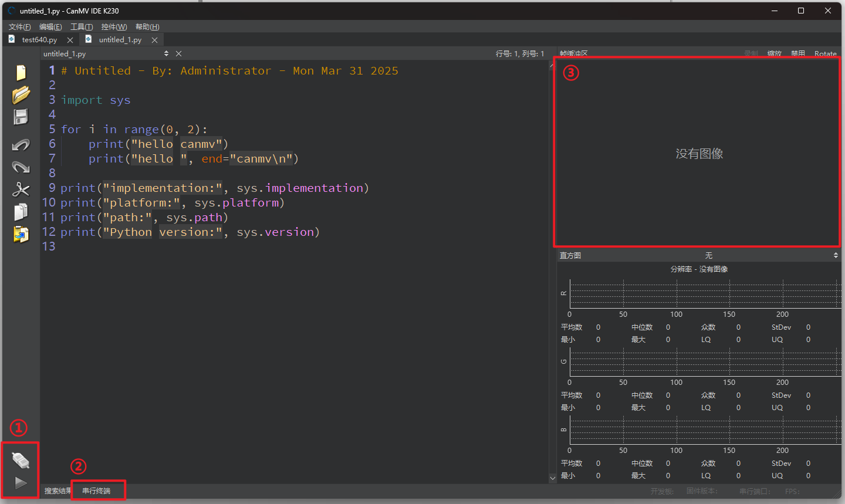Viewport: 845px width, 504px height.
Task: Close the untitled_1.py tab
Action: tap(155, 40)
